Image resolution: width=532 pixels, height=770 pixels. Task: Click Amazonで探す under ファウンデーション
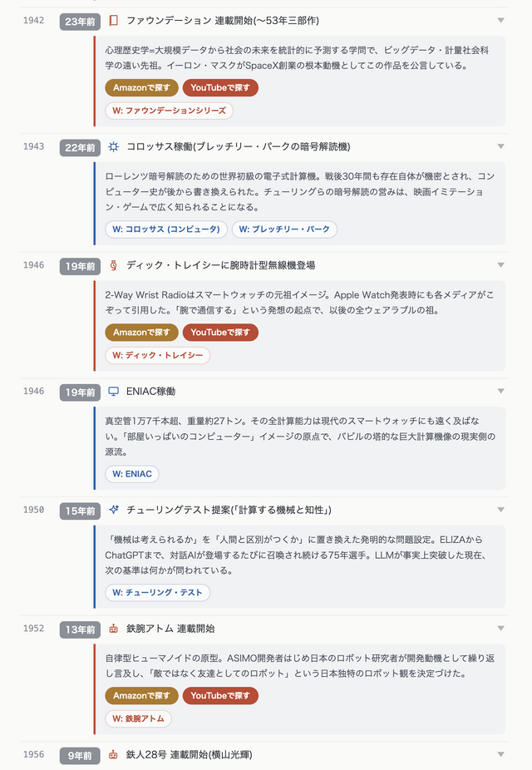(141, 87)
